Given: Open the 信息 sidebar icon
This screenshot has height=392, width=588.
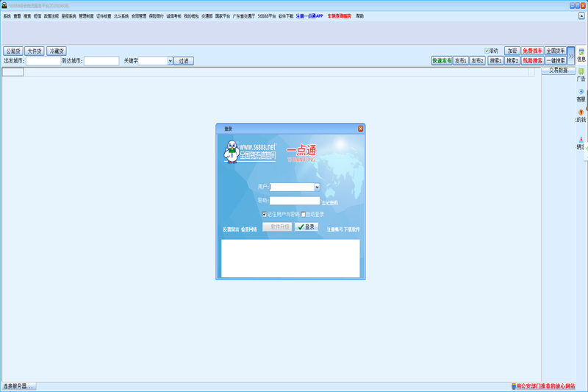Looking at the screenshot, I should pos(581,55).
